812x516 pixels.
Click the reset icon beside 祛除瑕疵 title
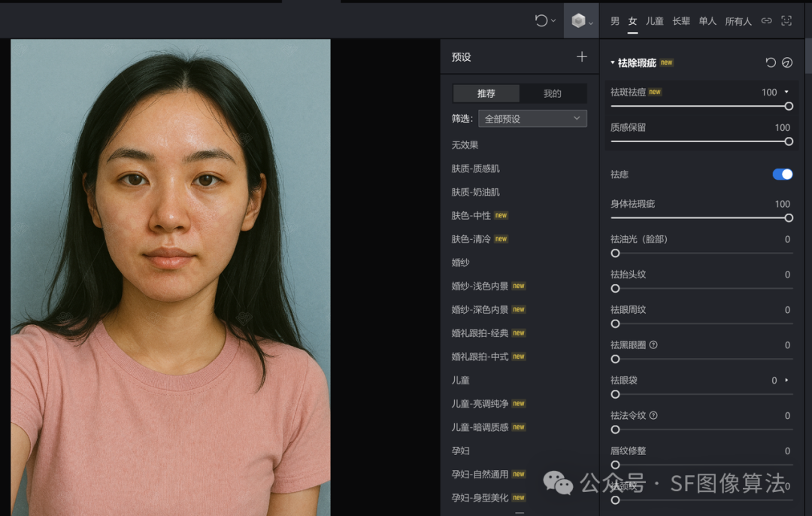pos(771,62)
